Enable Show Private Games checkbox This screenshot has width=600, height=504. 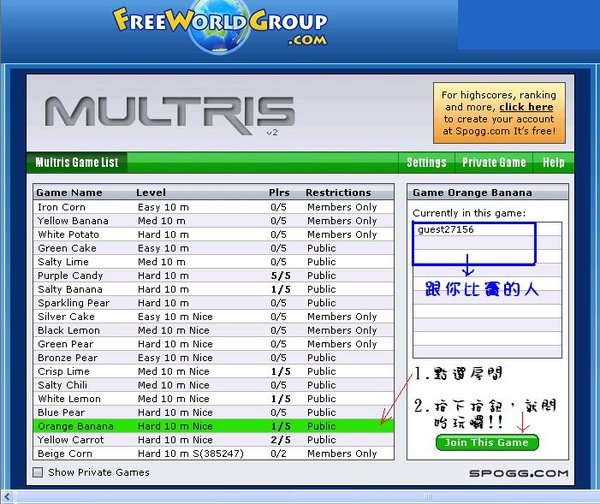38,472
